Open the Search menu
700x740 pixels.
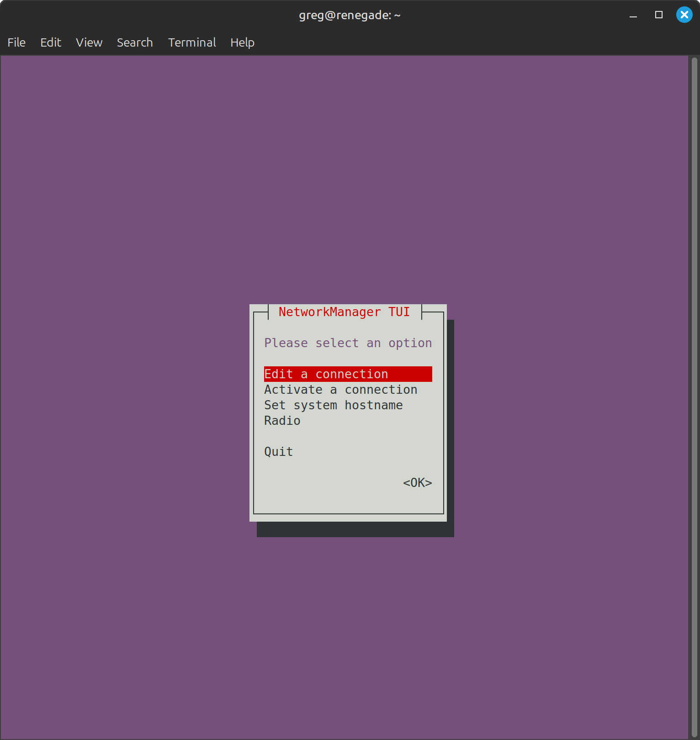coord(135,42)
